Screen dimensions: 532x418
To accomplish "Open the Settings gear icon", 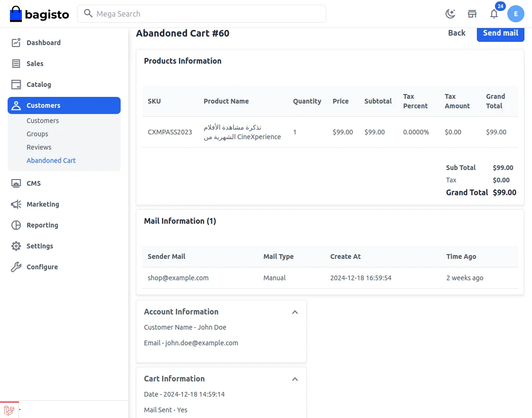I will point(16,246).
